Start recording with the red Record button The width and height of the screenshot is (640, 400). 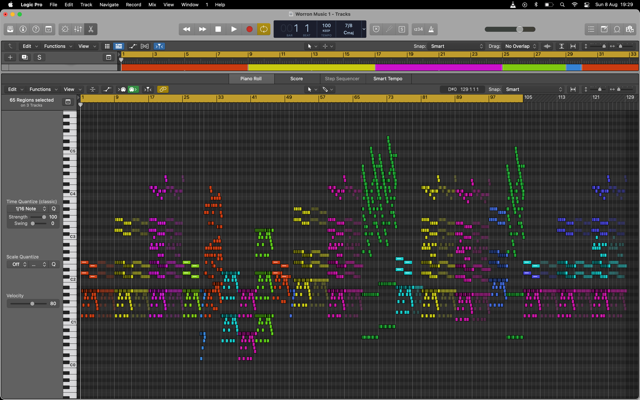(249, 29)
